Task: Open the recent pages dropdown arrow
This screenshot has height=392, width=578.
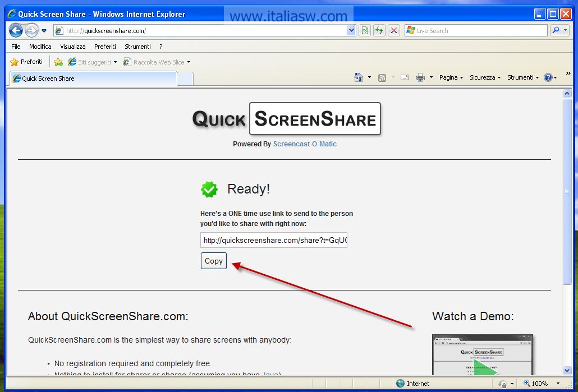Action: (44, 31)
